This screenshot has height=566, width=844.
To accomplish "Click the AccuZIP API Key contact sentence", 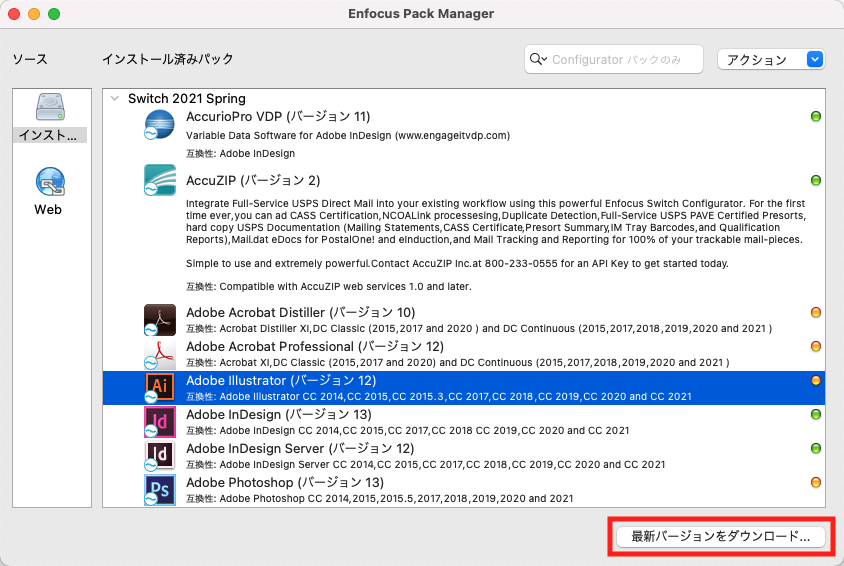I will (457, 264).
